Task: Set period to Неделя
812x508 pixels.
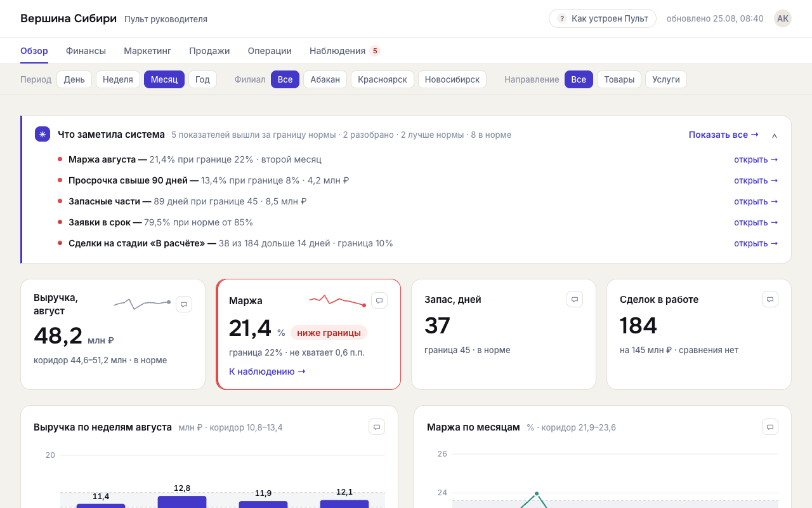Action: tap(118, 79)
